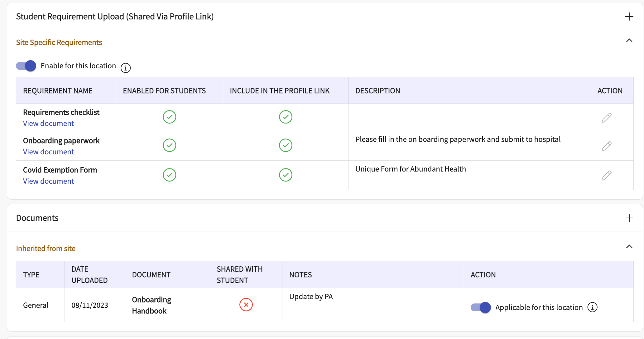This screenshot has height=339, width=644.
Task: Open View document link for Requirements checklist
Action: [48, 123]
